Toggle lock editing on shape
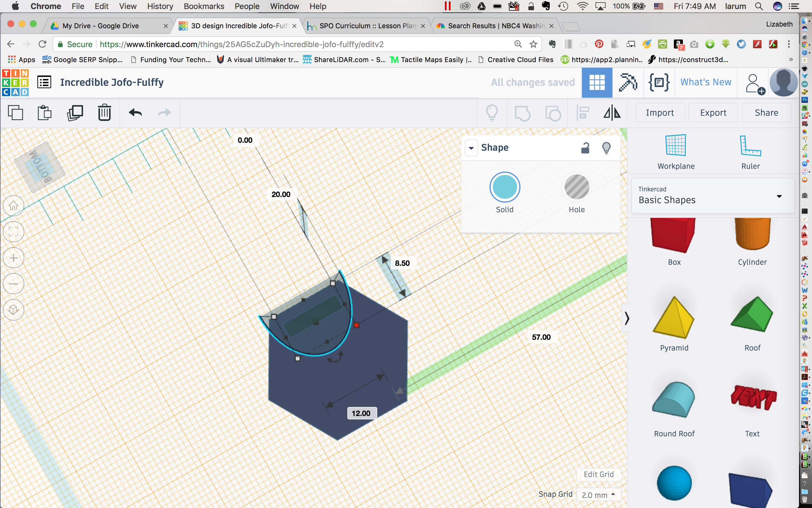 coord(585,148)
